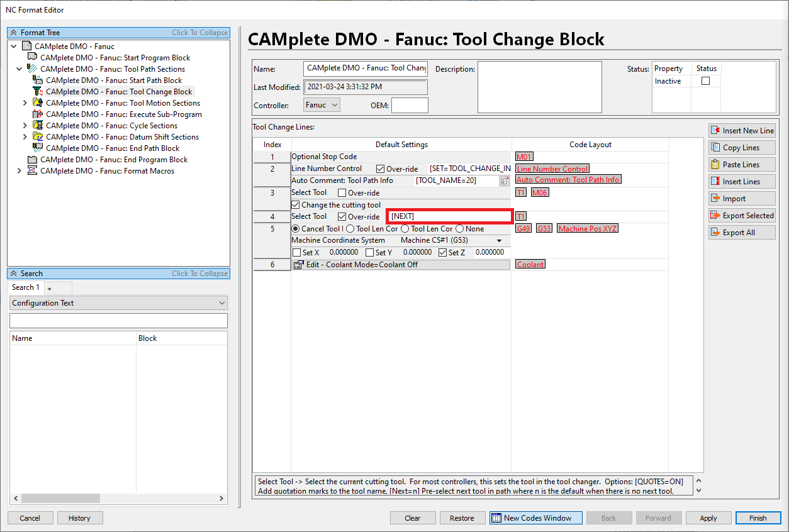Click the End Path Block tree icon
789x532 pixels.
pyautogui.click(x=38, y=148)
